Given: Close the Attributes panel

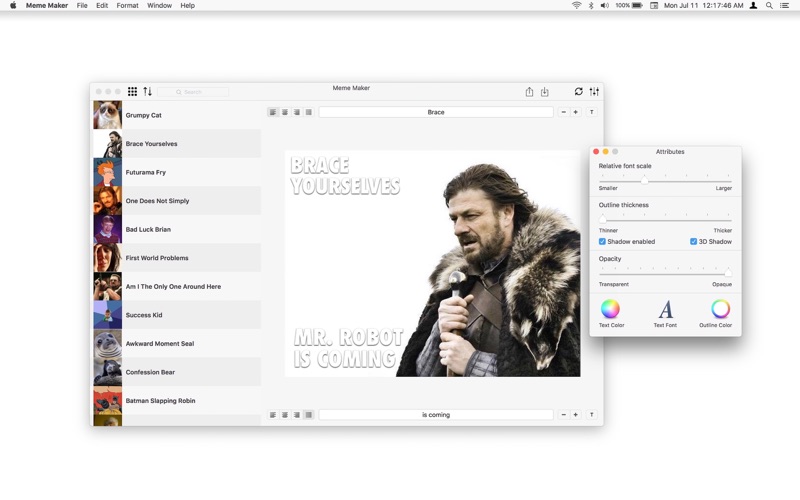Looking at the screenshot, I should [x=596, y=152].
